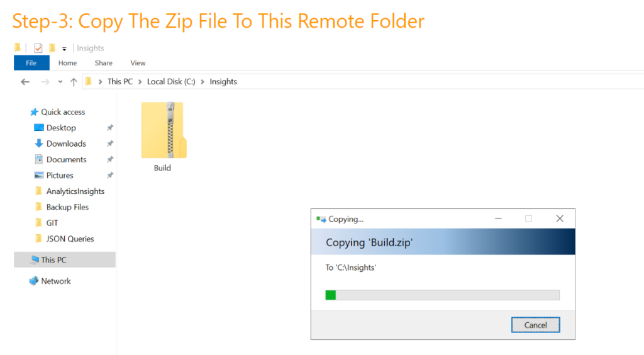The image size is (644, 355).
Task: Click the Back navigation arrow
Action: (x=25, y=82)
